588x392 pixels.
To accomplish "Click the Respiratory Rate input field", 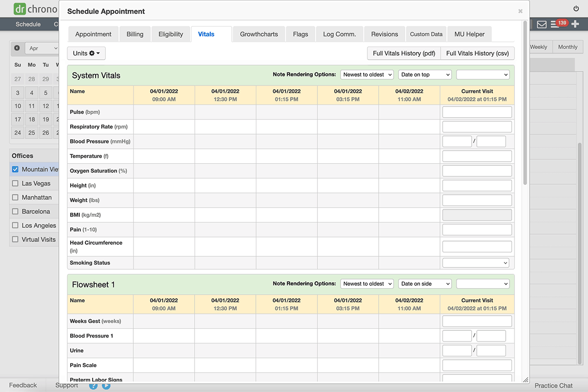I will point(477,127).
